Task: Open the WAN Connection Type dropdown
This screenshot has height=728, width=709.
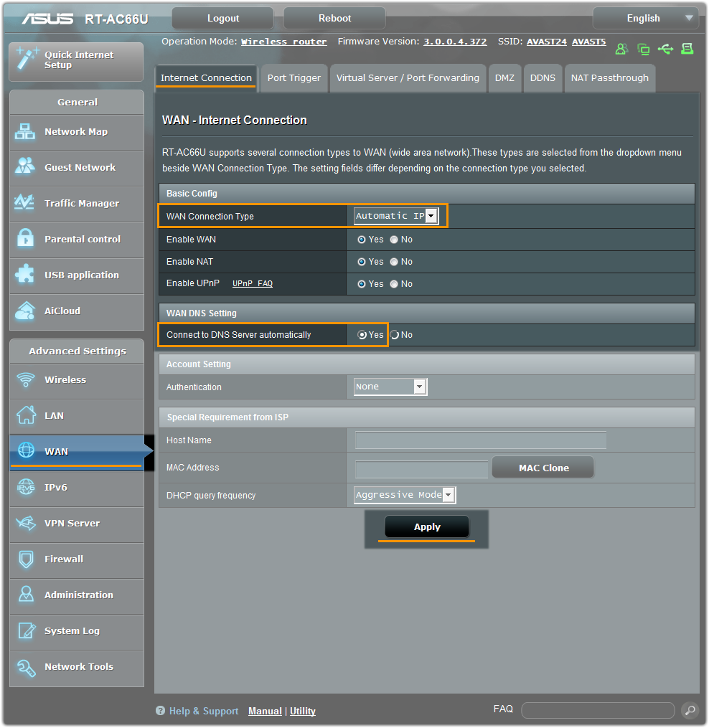Action: pos(396,216)
